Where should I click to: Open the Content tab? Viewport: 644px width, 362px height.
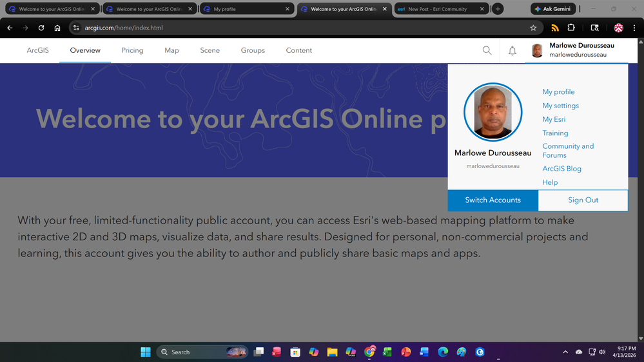click(x=299, y=50)
